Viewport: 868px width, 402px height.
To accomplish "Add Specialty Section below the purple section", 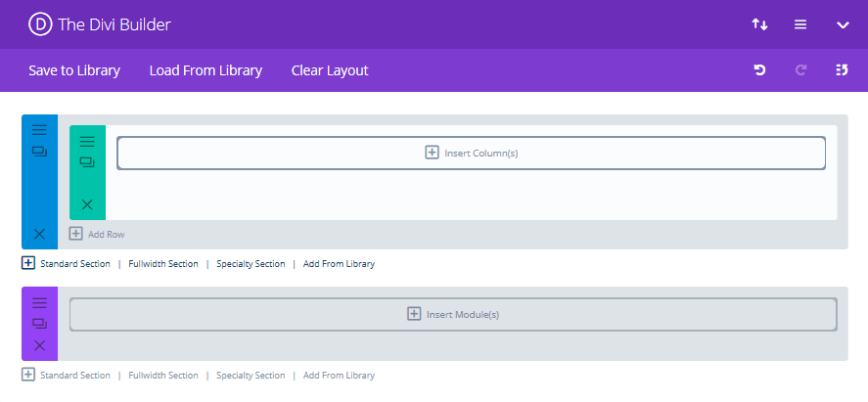I will pos(251,376).
